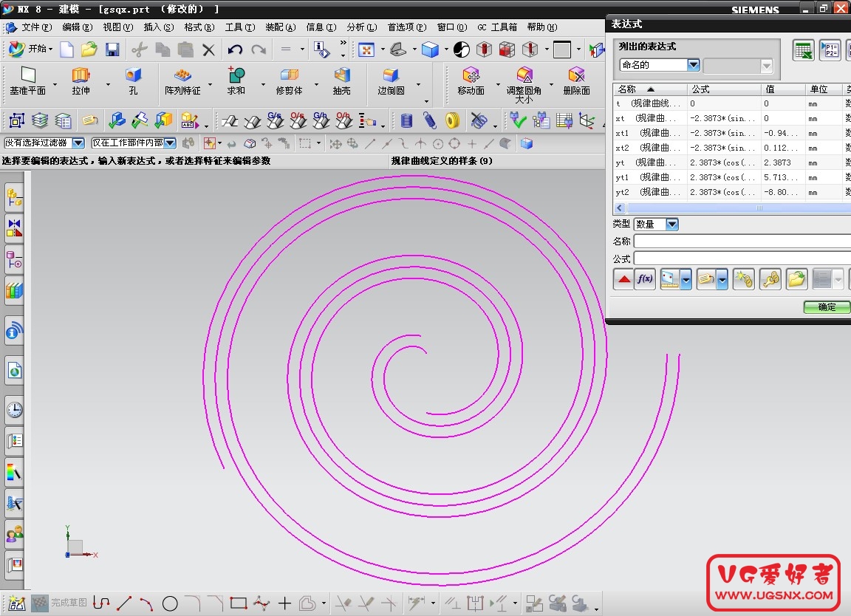Open a file with the folder icon

coord(89,50)
